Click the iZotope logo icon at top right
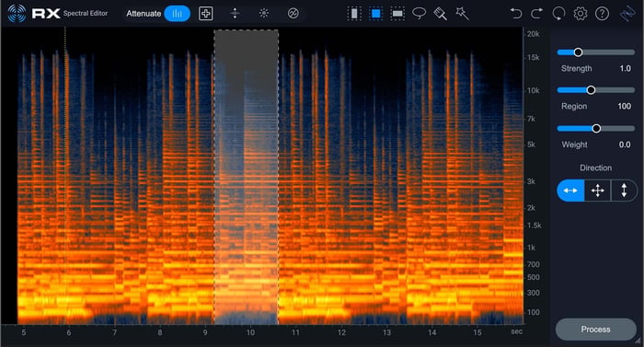644x347 pixels. [627, 14]
